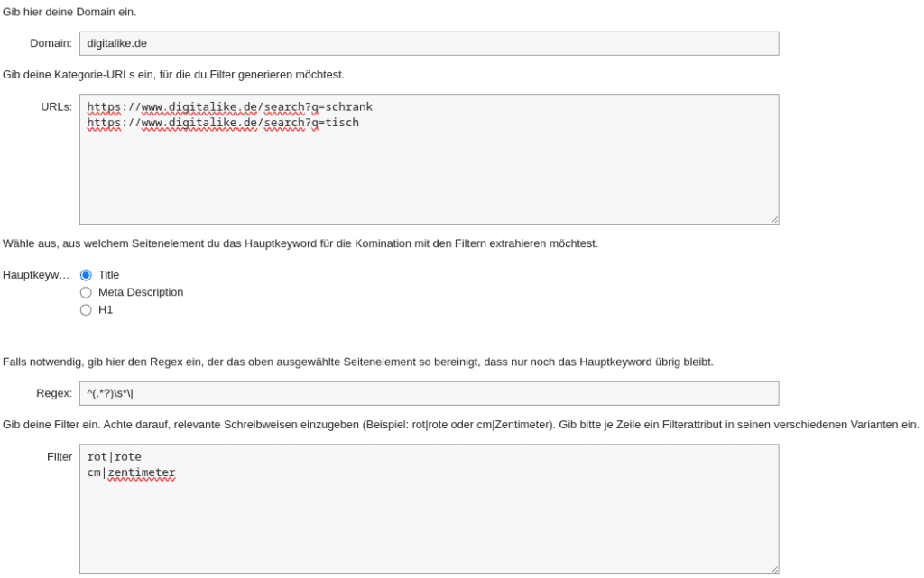
Task: Click the 'Domain:' label
Action: (x=51, y=43)
